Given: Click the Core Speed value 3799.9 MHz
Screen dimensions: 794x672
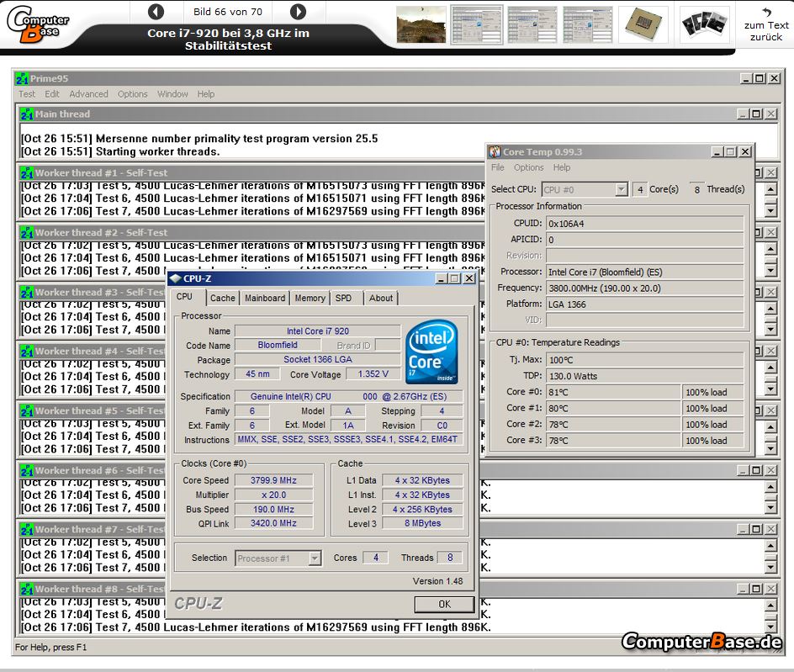Looking at the screenshot, I should point(273,480).
